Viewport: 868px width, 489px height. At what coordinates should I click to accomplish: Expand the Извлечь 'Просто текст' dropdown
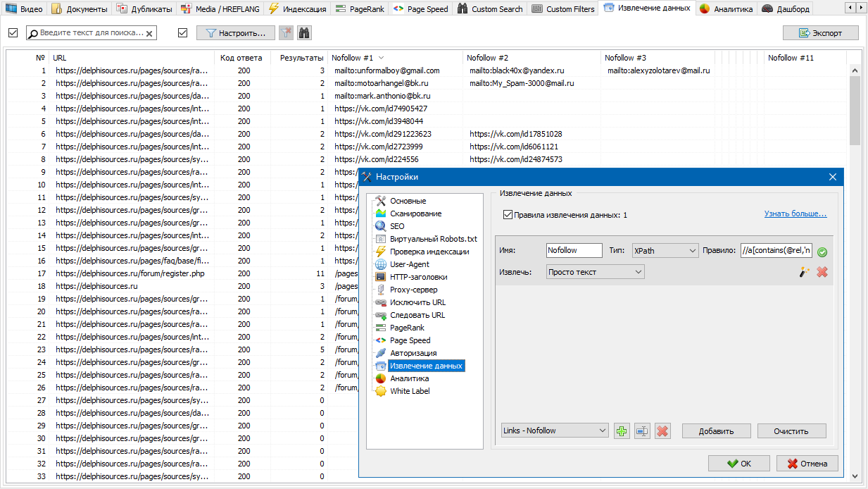coord(595,272)
